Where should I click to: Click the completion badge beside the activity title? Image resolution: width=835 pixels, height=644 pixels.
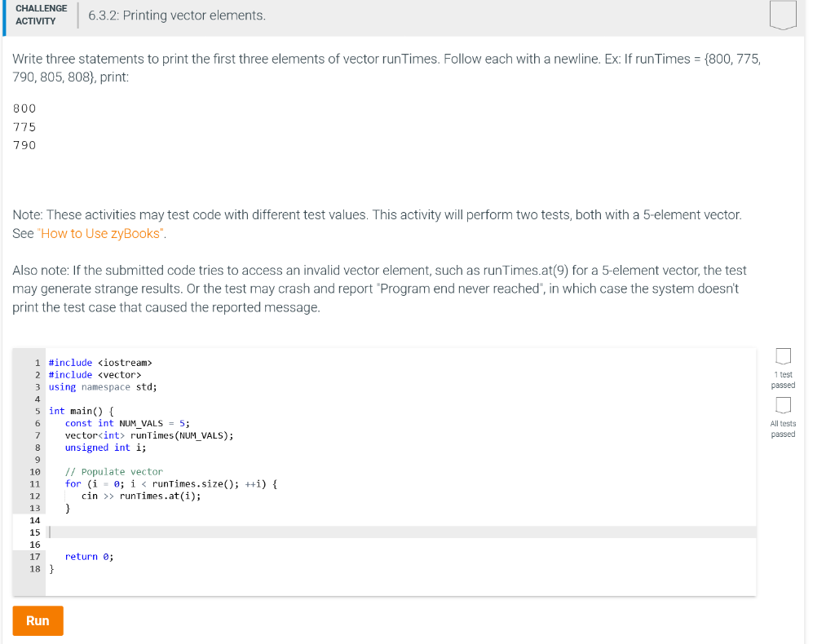783,15
